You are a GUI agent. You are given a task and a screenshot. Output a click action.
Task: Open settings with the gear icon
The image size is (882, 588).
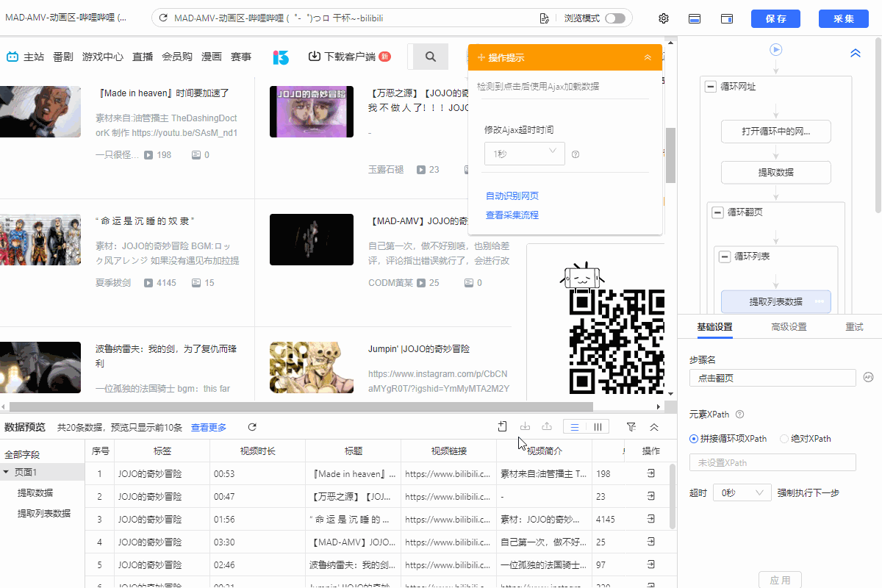pyautogui.click(x=664, y=18)
